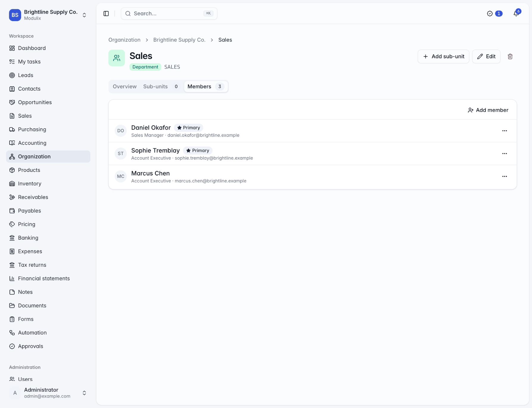Open Inventory in sidebar

(48, 183)
